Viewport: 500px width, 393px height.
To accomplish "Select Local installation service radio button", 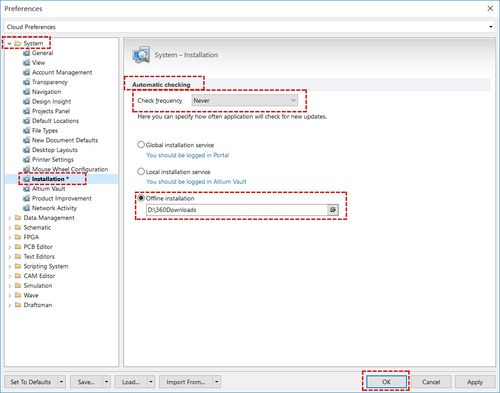I will (141, 171).
